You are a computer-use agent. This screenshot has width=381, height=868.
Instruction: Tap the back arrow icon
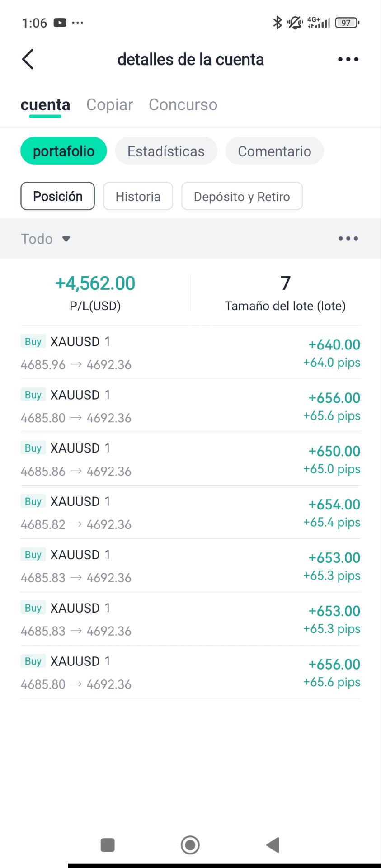[28, 59]
